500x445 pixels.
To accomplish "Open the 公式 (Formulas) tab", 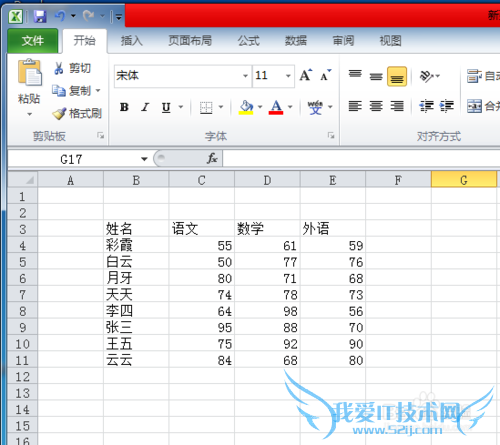I will [x=249, y=41].
